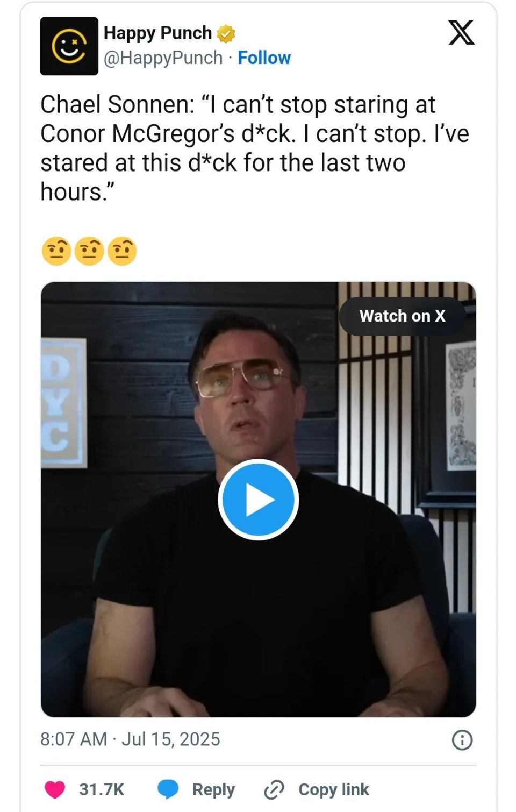Open Happy Punch profile avatar
Viewport: 516px width, 812px height.
coord(69,46)
